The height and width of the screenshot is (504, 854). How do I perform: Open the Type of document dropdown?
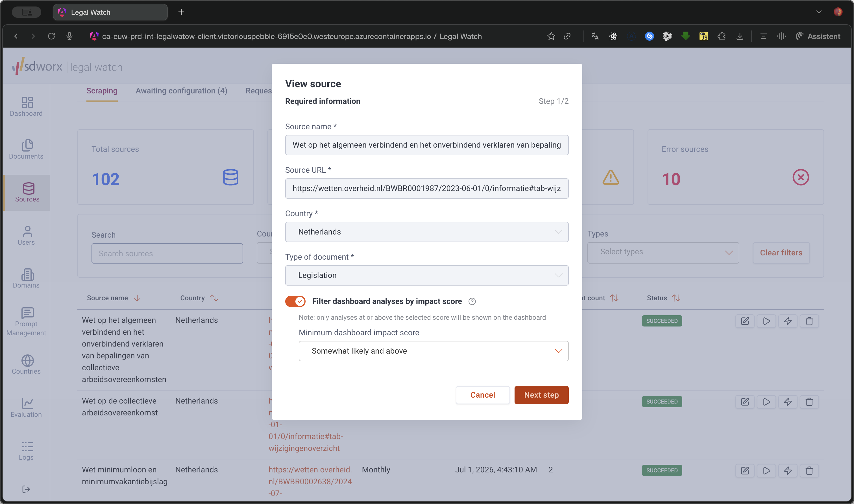(426, 275)
